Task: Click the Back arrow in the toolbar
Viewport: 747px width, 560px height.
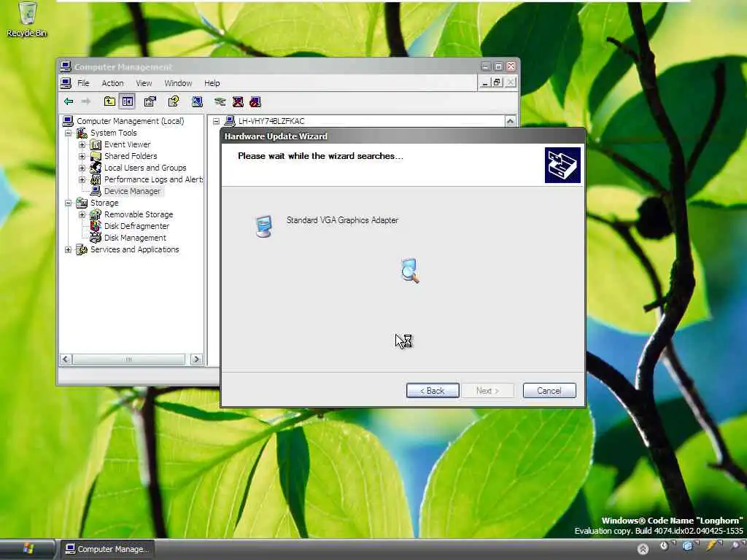Action: 69,101
